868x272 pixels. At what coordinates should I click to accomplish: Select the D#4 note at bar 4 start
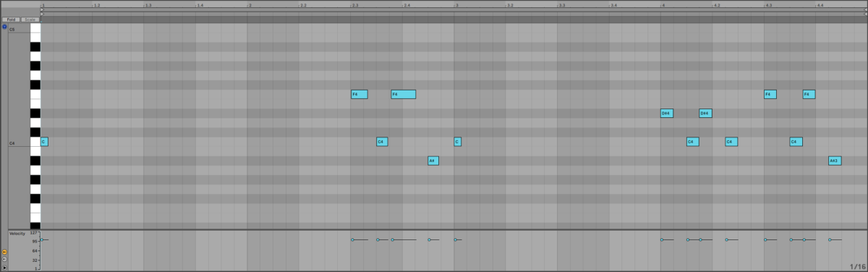[x=667, y=113]
